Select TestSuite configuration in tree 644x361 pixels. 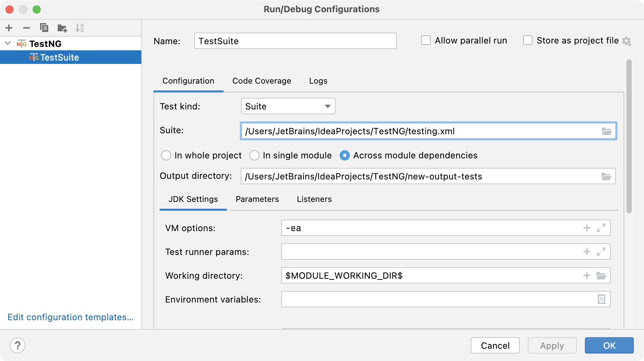[71, 57]
